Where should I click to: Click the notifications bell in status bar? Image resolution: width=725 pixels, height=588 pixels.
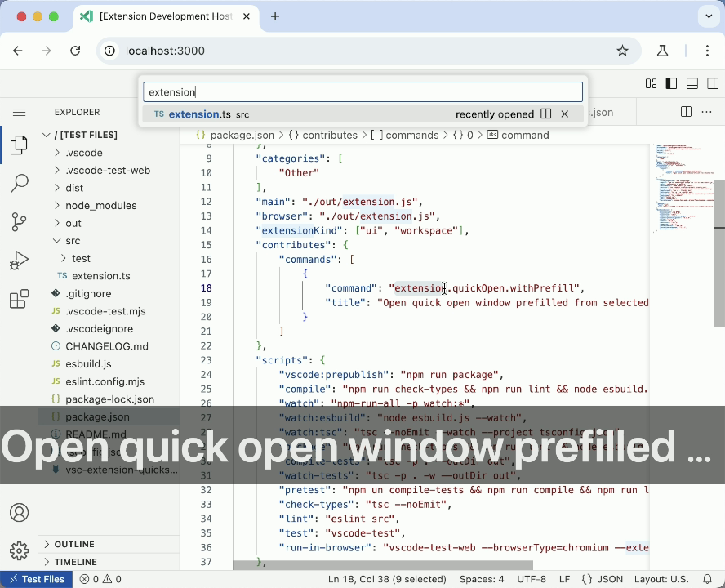(707, 579)
